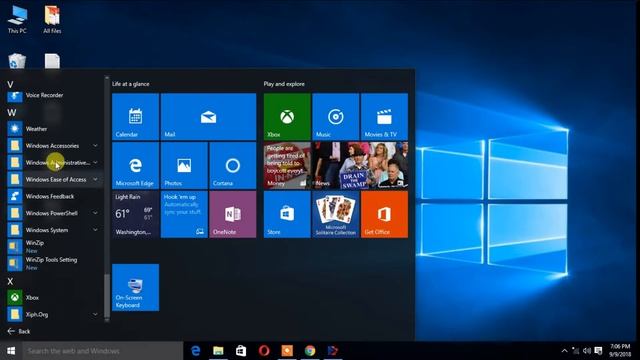Screen dimensions: 640x360
Task: Open the On-Screen Keyboard tile
Action: [x=136, y=287]
